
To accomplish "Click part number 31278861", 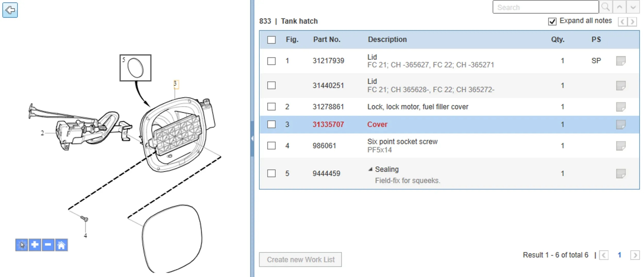I will click(x=328, y=107).
